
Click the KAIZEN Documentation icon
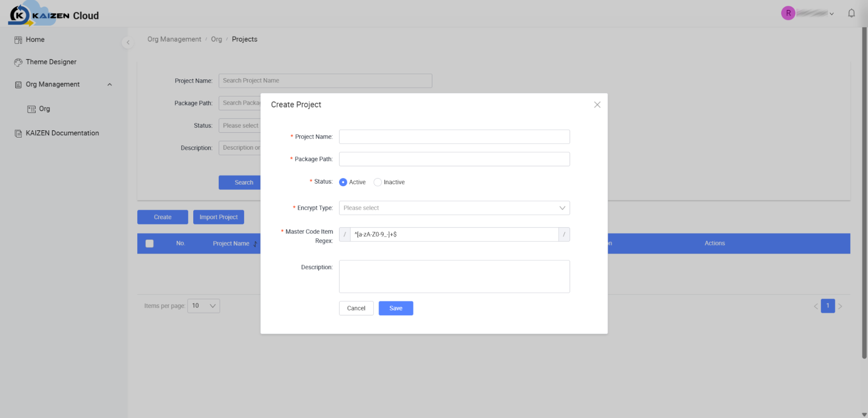tap(18, 133)
